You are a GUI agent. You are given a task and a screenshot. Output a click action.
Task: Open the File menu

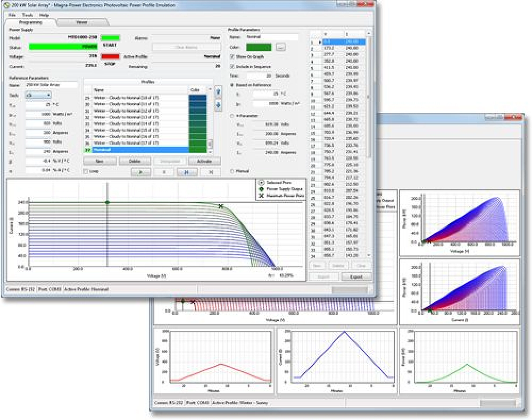click(x=12, y=15)
